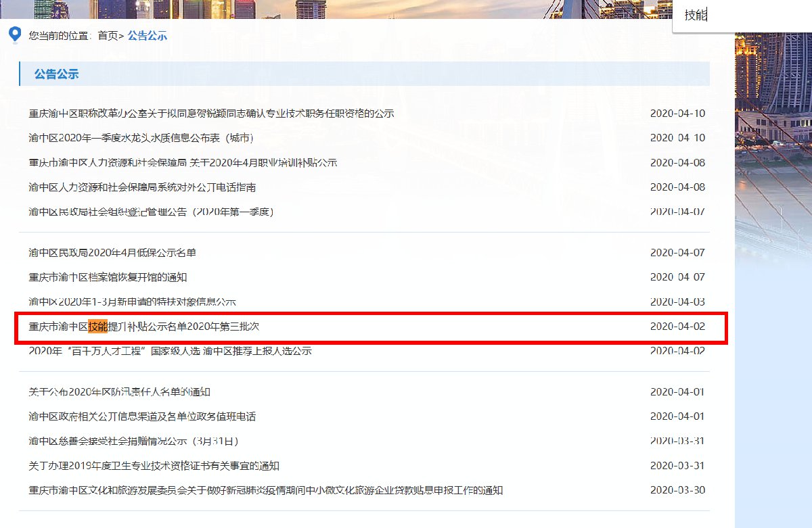Image resolution: width=812 pixels, height=528 pixels.
Task: Open 技能提升补贴公示名单2020年第三批次 notice
Action: (x=144, y=327)
